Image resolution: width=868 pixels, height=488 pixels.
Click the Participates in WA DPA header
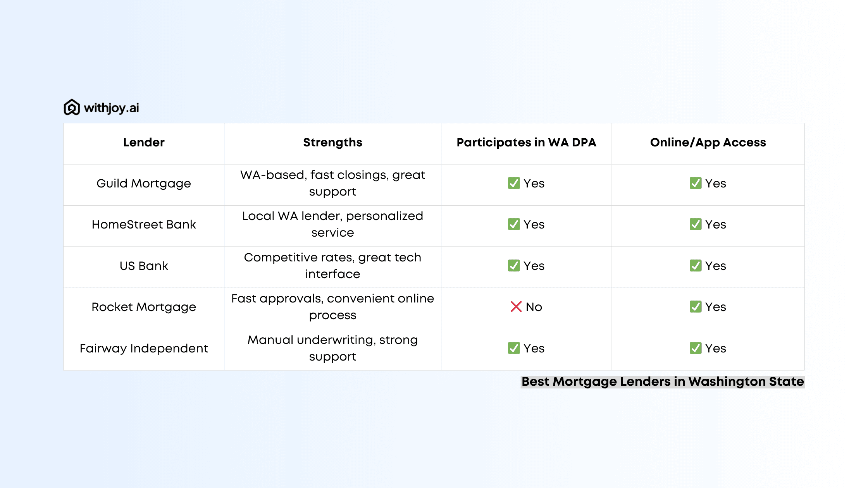(526, 143)
